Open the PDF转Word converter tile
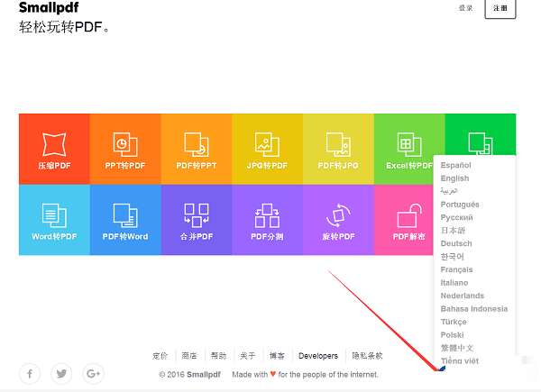Viewport: 541px width, 392px height. (125, 220)
